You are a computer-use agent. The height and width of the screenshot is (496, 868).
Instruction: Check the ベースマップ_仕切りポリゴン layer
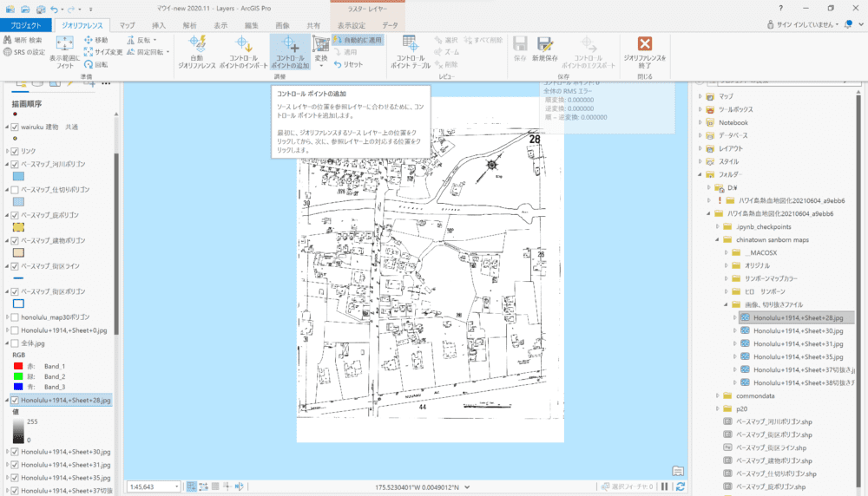point(15,190)
